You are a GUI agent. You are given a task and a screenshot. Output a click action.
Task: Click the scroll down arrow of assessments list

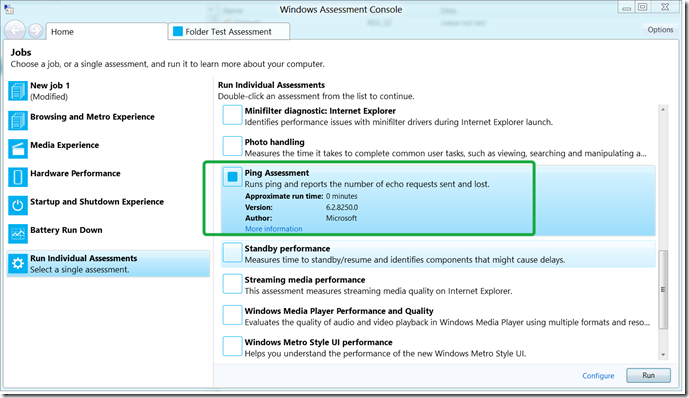[x=663, y=354]
